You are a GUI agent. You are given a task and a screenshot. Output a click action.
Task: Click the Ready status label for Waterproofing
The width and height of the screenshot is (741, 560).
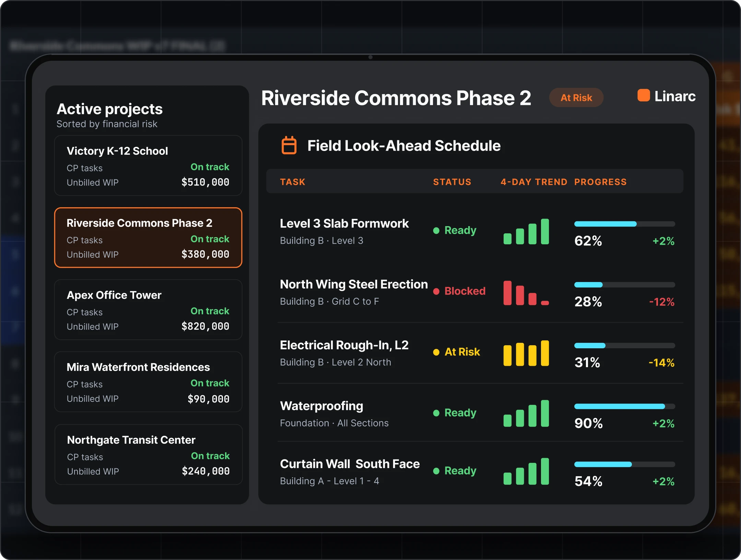coord(460,413)
